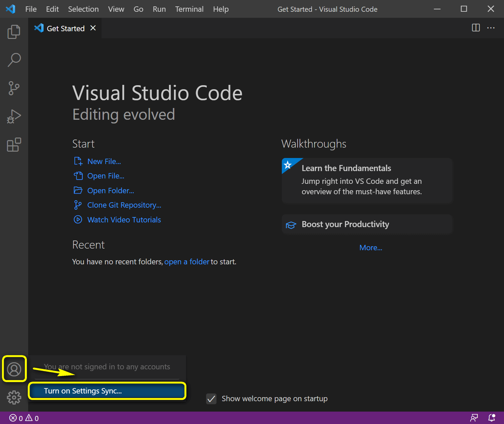Image resolution: width=504 pixels, height=424 pixels.
Task: Open the Selection menu
Action: [x=83, y=9]
